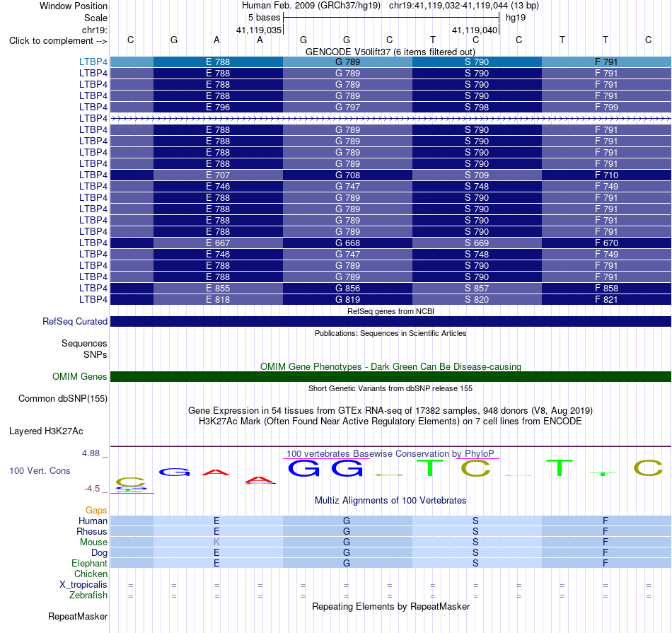Screen dimensions: 672x633
Task: Click the S 709 codon cell
Action: [x=477, y=175]
